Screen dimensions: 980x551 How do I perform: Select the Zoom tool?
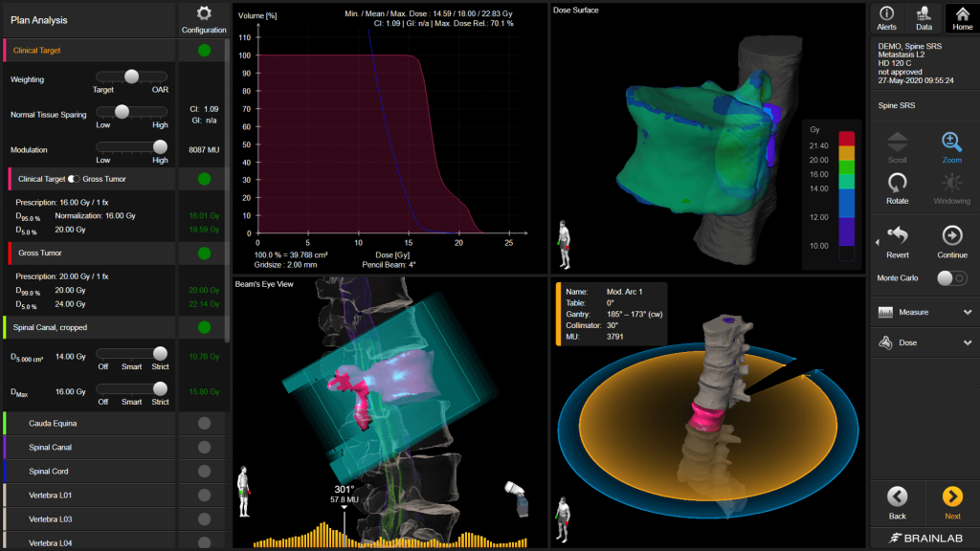[x=951, y=146]
